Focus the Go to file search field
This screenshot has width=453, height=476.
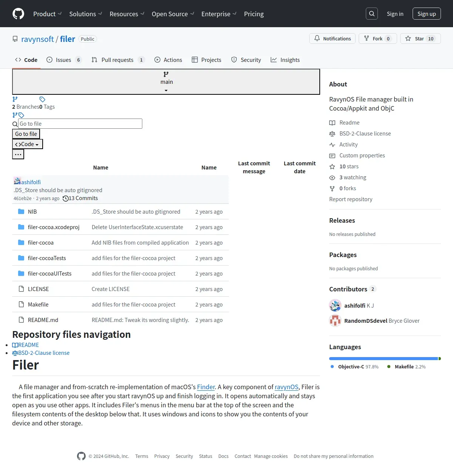click(x=80, y=123)
